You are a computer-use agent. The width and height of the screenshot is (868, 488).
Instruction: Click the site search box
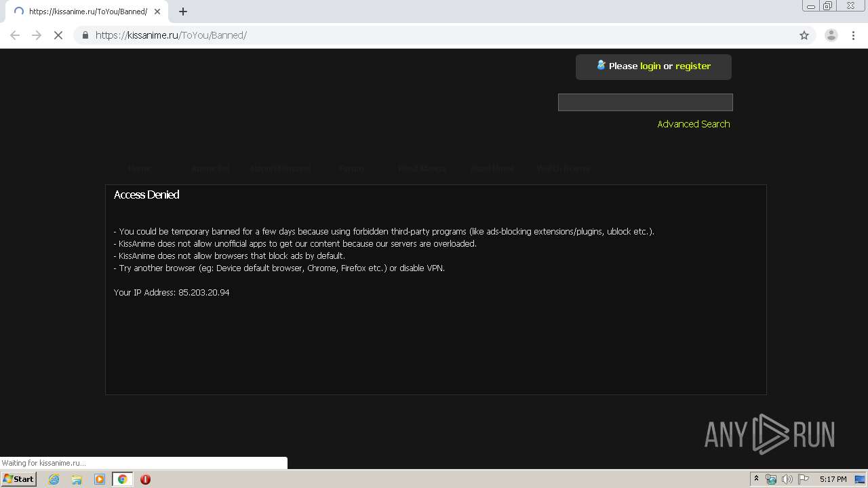coord(646,102)
